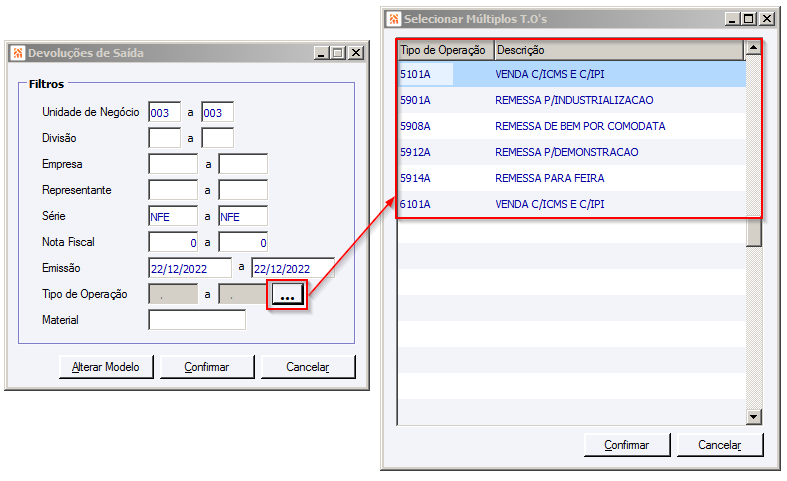Image resolution: width=787 pixels, height=481 pixels.
Task: Click the starting Série field with NFE
Action: (173, 216)
